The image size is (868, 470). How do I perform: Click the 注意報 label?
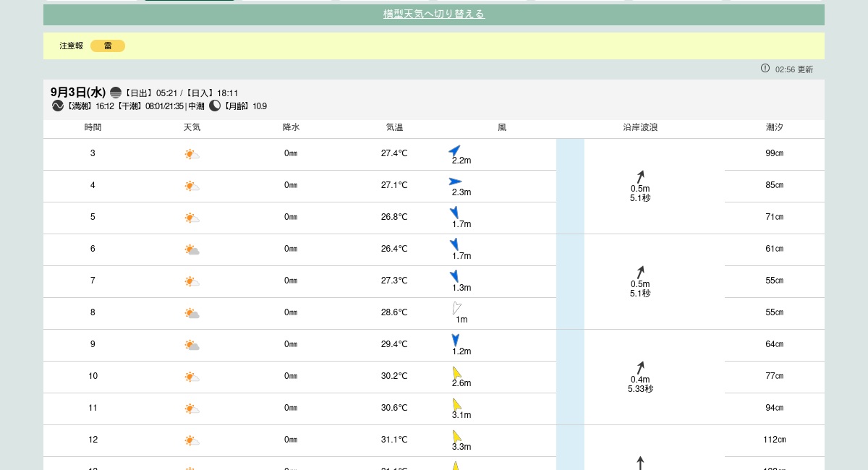click(x=71, y=46)
